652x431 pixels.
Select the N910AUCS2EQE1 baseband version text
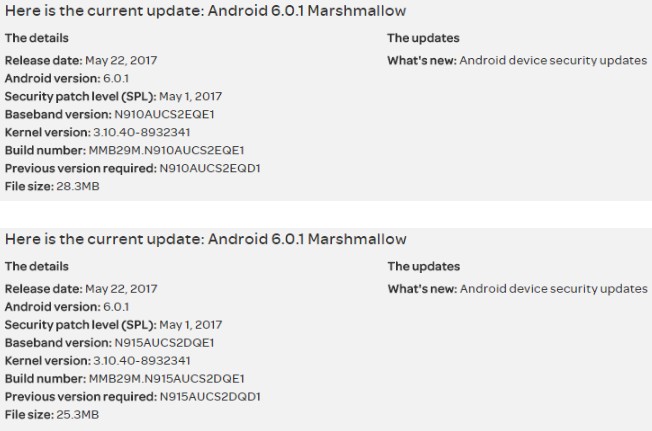pyautogui.click(x=164, y=114)
